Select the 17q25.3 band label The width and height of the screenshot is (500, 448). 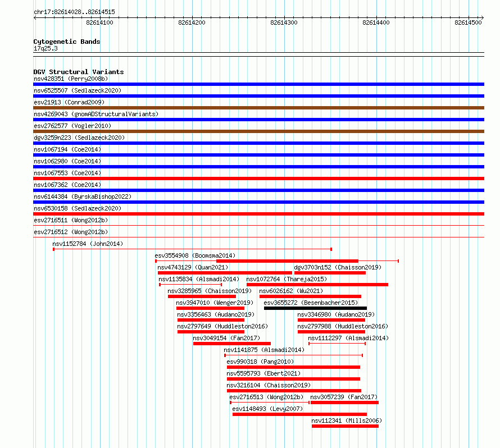[x=46, y=48]
